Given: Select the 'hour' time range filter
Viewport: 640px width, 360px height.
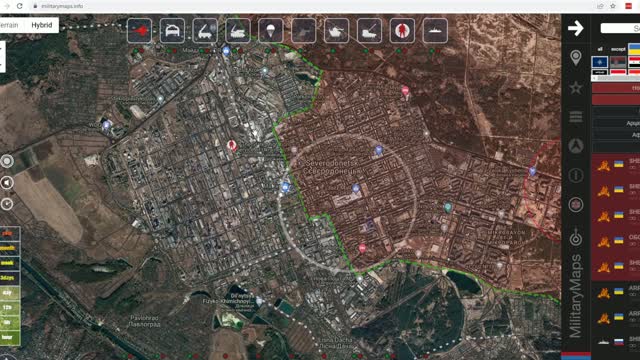Looking at the screenshot, I should pyautogui.click(x=9, y=337).
